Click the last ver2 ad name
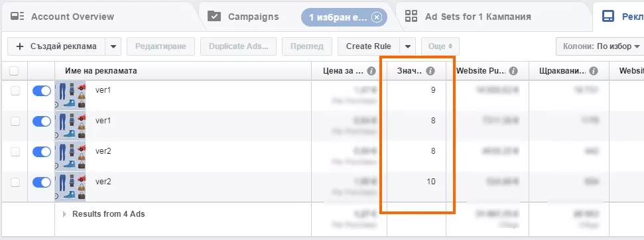The width and height of the screenshot is (644, 240). [103, 182]
